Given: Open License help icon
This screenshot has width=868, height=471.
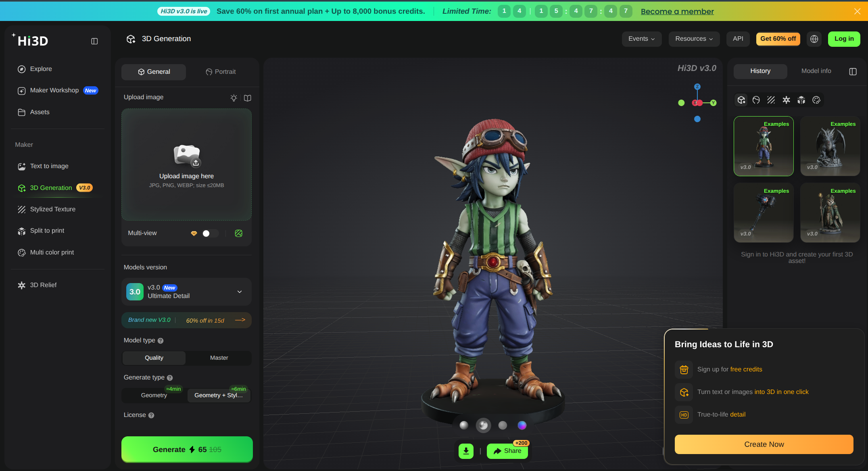Looking at the screenshot, I should pyautogui.click(x=151, y=415).
